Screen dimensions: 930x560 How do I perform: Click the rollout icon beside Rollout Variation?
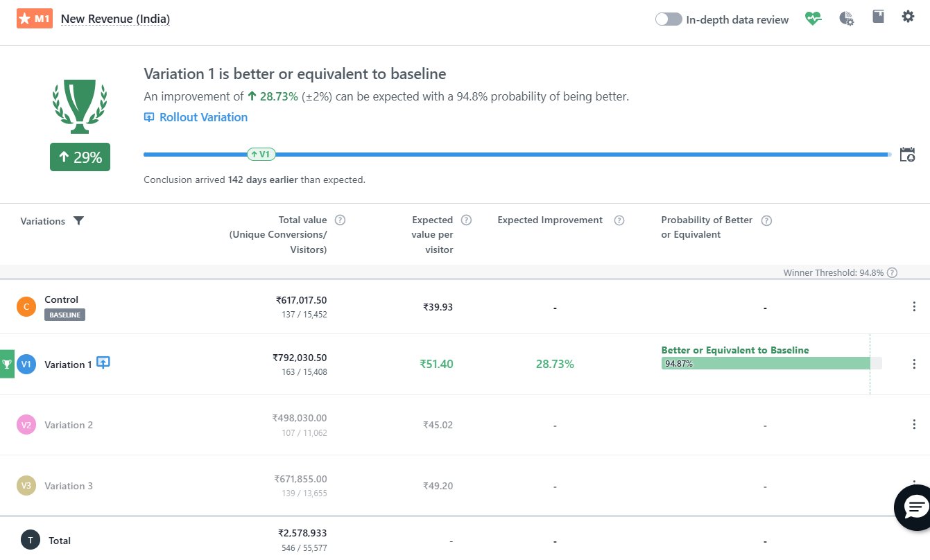(x=149, y=117)
